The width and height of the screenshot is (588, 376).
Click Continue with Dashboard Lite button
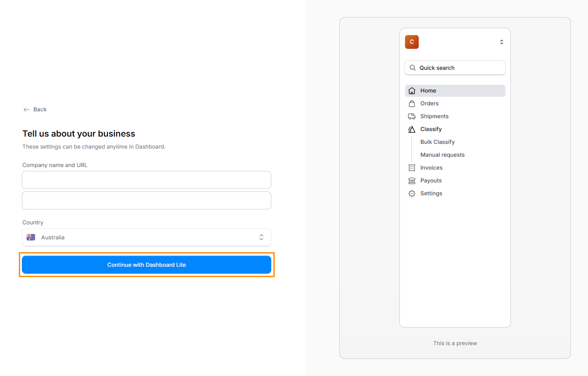point(146,265)
